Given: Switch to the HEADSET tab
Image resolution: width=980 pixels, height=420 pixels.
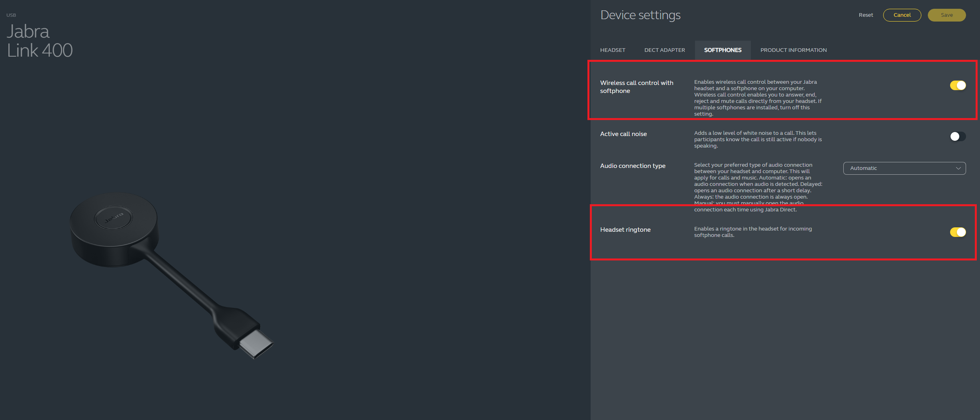Looking at the screenshot, I should tap(613, 50).
